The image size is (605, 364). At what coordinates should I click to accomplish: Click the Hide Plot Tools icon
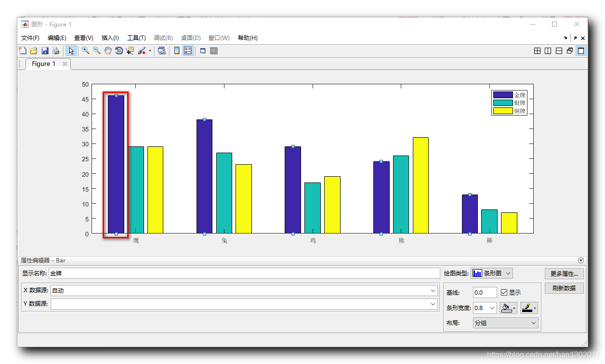[x=203, y=51]
